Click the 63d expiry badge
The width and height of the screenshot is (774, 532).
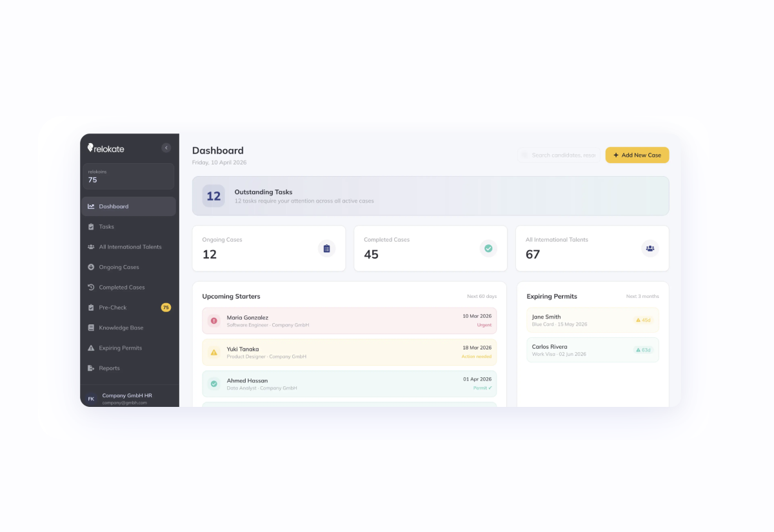644,350
